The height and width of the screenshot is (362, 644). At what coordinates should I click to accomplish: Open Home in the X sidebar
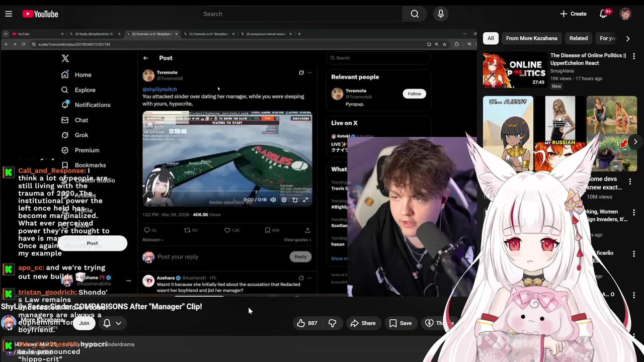(x=76, y=75)
